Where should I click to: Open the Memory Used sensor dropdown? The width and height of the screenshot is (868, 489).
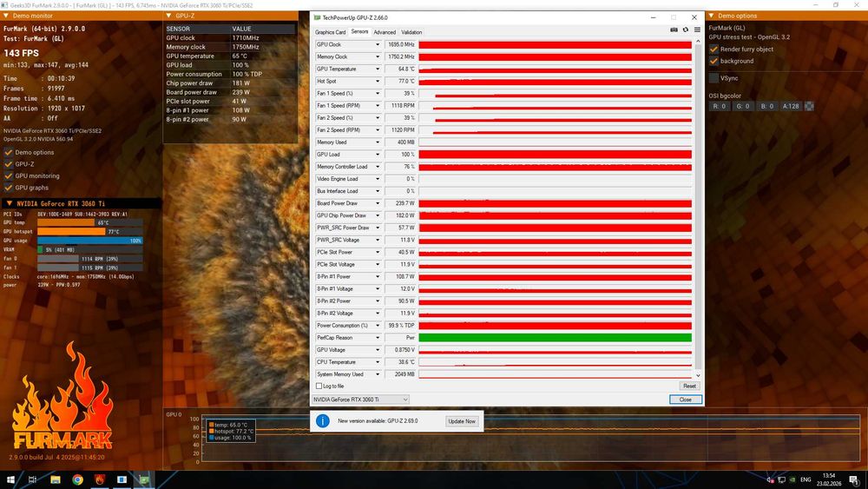378,142
